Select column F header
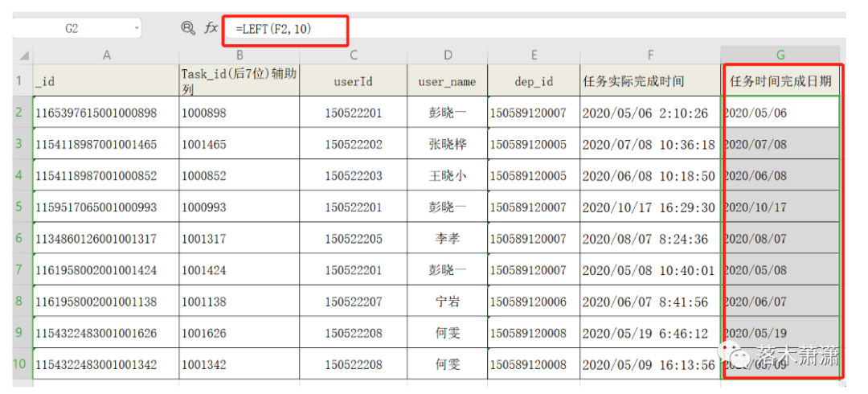The width and height of the screenshot is (868, 394). click(x=650, y=55)
